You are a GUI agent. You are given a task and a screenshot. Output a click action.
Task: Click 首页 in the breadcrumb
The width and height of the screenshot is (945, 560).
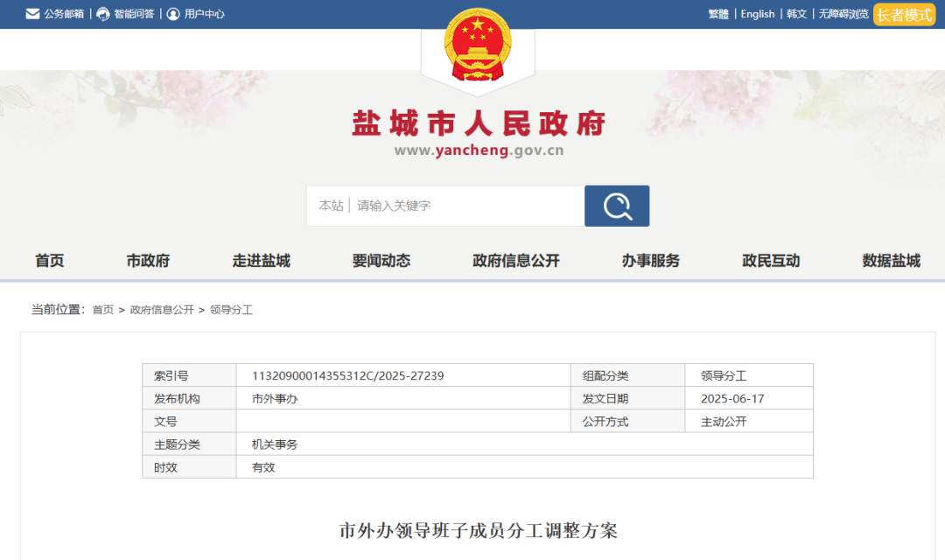tap(103, 310)
